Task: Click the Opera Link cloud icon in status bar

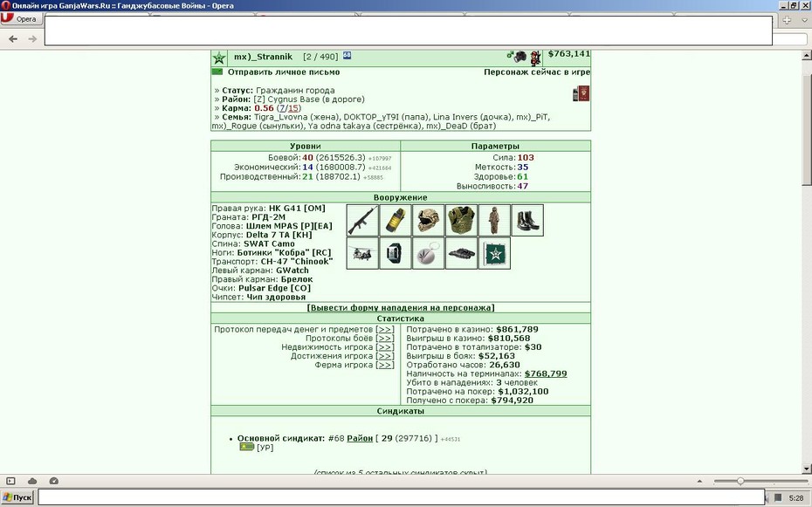Action: 32,481
